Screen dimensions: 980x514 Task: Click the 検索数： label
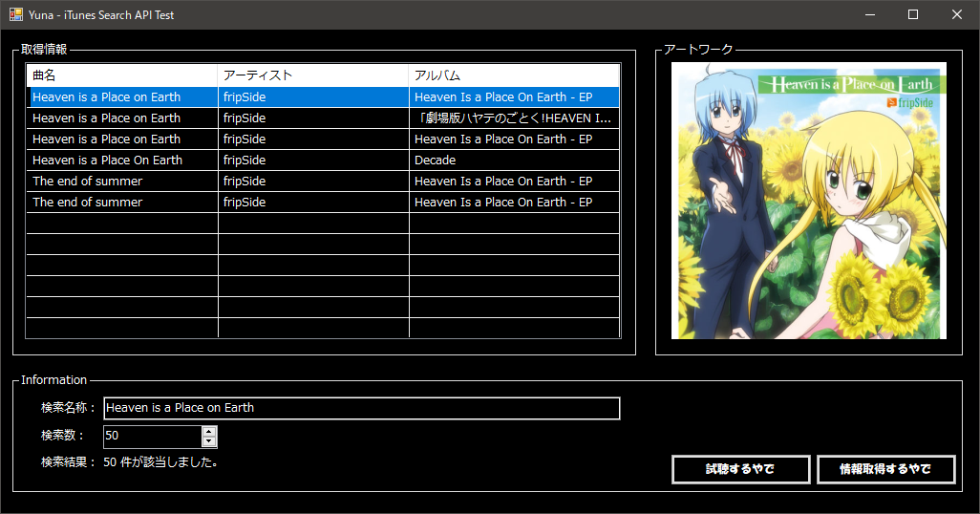[62, 436]
